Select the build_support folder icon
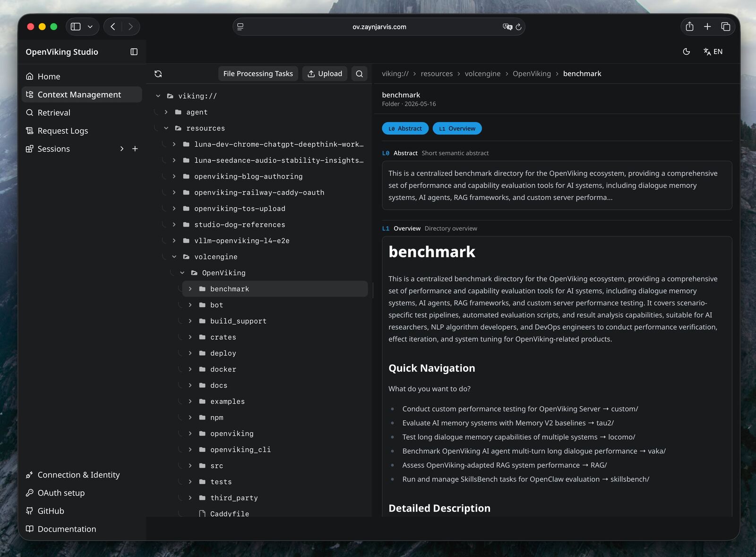756x557 pixels. click(x=202, y=321)
